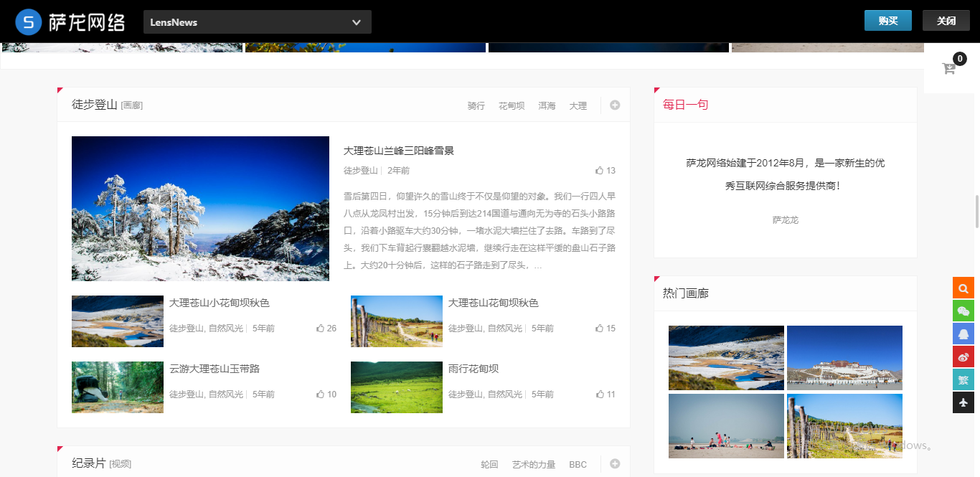Click the plus icon beside 徒步登山 gallery
This screenshot has width=980, height=477.
(614, 105)
